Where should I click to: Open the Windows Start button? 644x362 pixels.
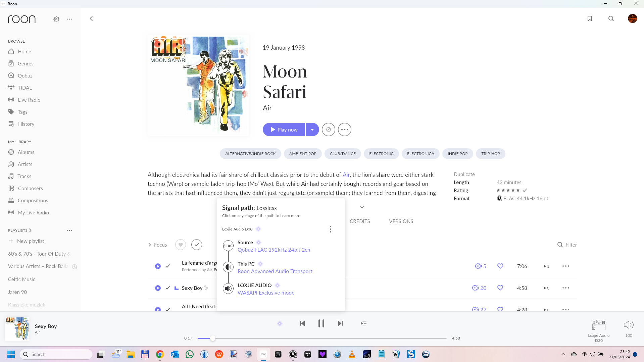11,354
